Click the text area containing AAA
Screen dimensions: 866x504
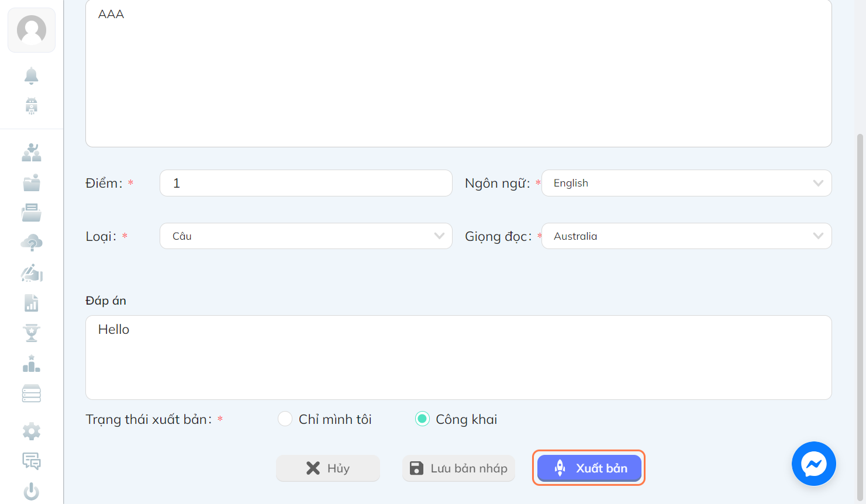click(x=458, y=73)
